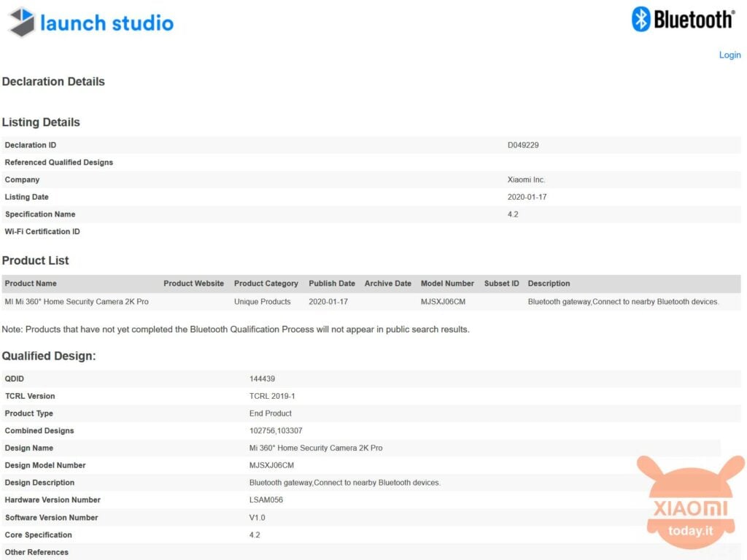Viewport: 747px width, 560px height.
Task: Click the "Archive Date" column header
Action: (x=388, y=284)
